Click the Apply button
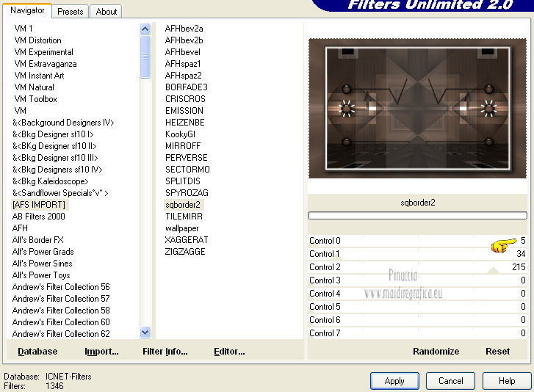The height and width of the screenshot is (392, 534). [x=394, y=381]
